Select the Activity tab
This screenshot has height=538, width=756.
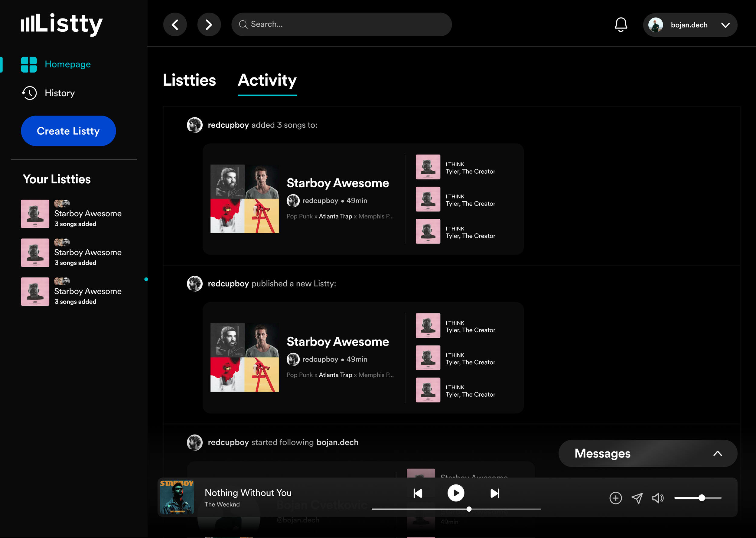pos(267,80)
